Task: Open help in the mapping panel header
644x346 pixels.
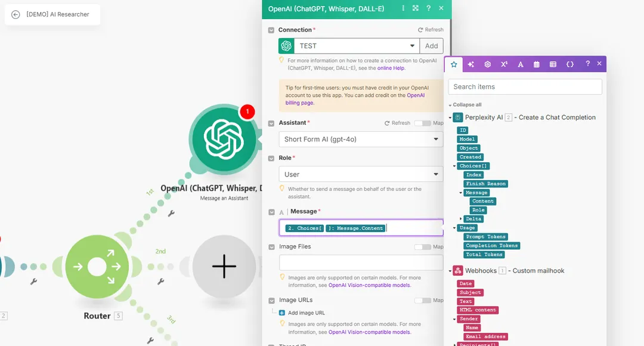Action: pos(588,64)
